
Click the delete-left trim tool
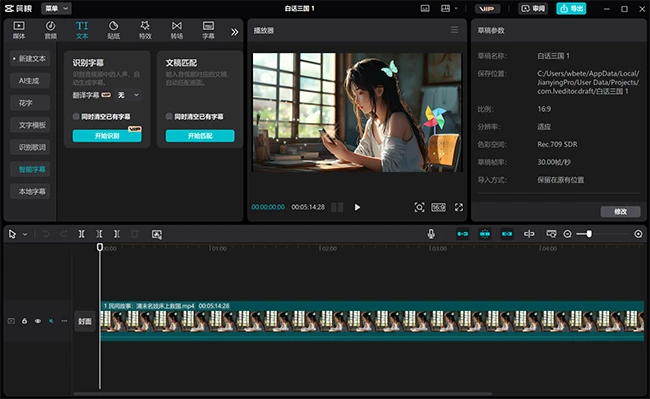click(99, 234)
